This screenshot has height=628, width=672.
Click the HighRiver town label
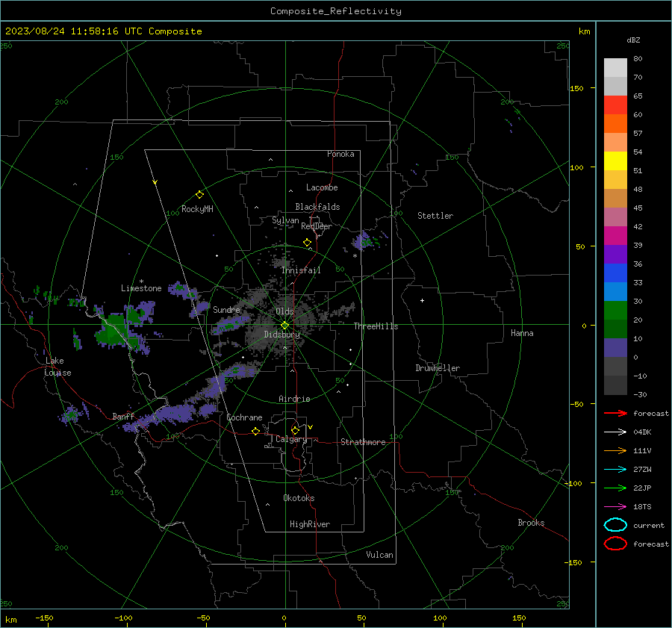(x=310, y=524)
